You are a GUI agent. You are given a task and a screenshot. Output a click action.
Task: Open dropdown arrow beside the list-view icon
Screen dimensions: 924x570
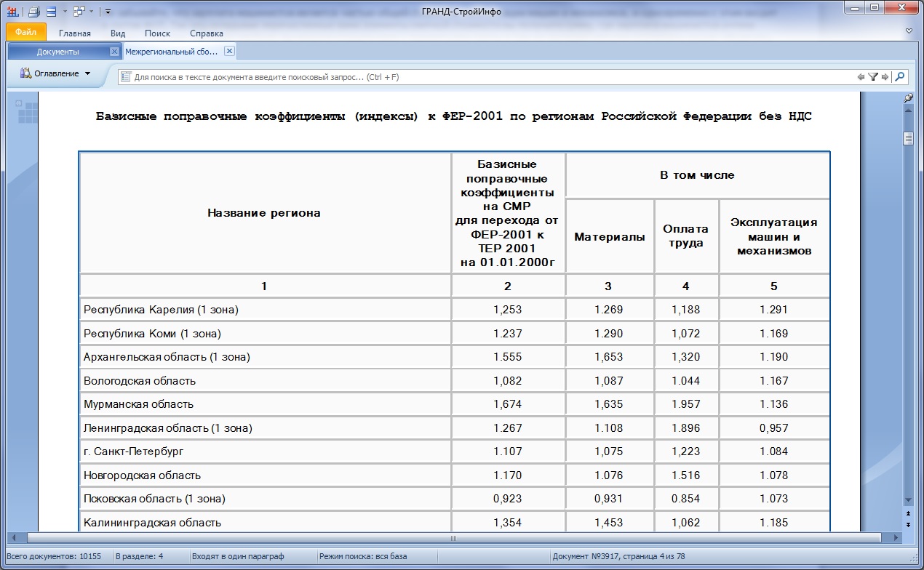tap(64, 12)
